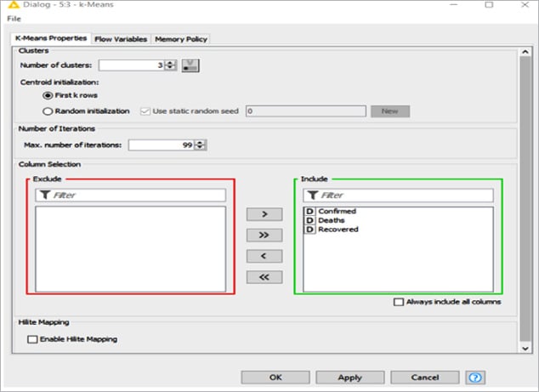Select Random initialization option
The image size is (539, 392).
click(48, 111)
